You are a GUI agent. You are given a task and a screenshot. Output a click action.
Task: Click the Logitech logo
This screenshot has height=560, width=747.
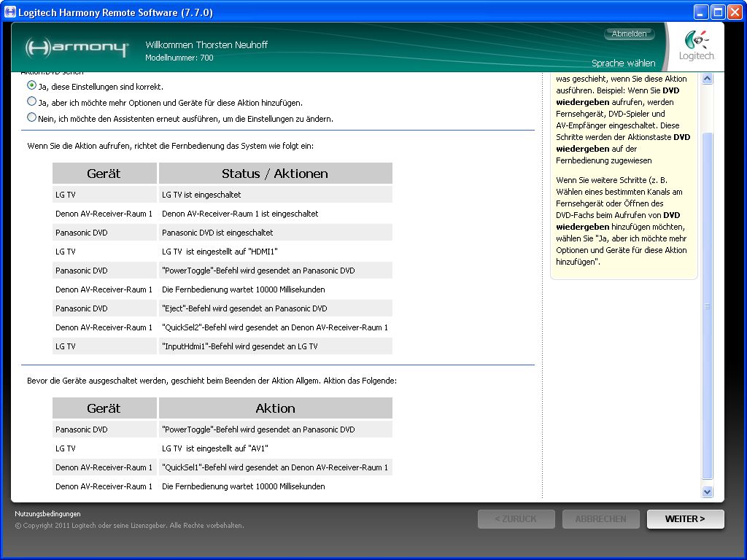[696, 46]
